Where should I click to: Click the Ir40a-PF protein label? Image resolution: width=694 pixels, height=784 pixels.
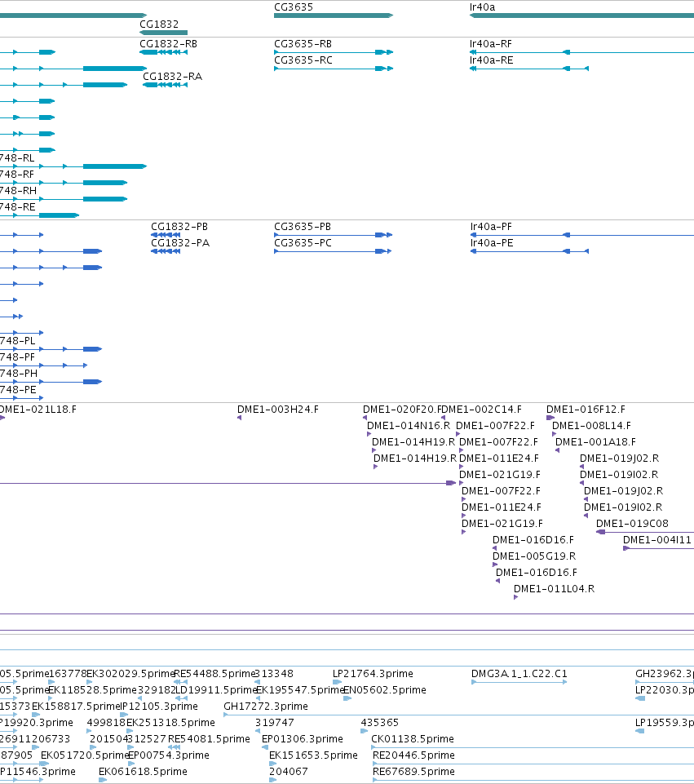tap(491, 227)
